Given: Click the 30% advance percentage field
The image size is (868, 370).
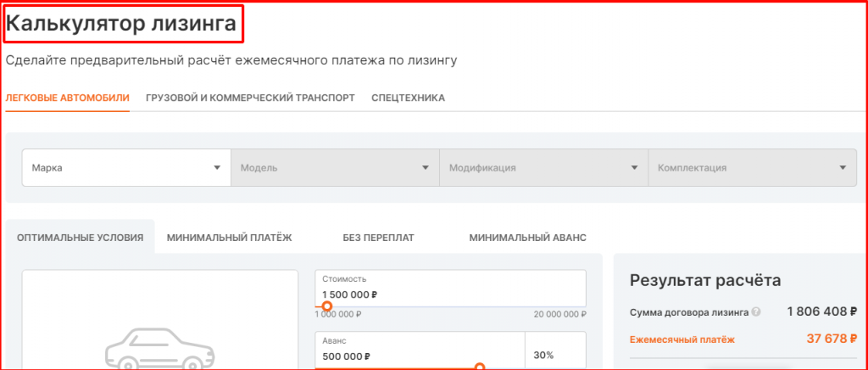Looking at the screenshot, I should [555, 356].
